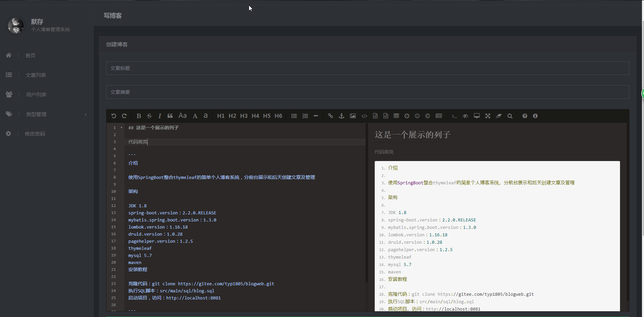Click the home icon in sidebar
The image size is (644, 317).
point(9,55)
